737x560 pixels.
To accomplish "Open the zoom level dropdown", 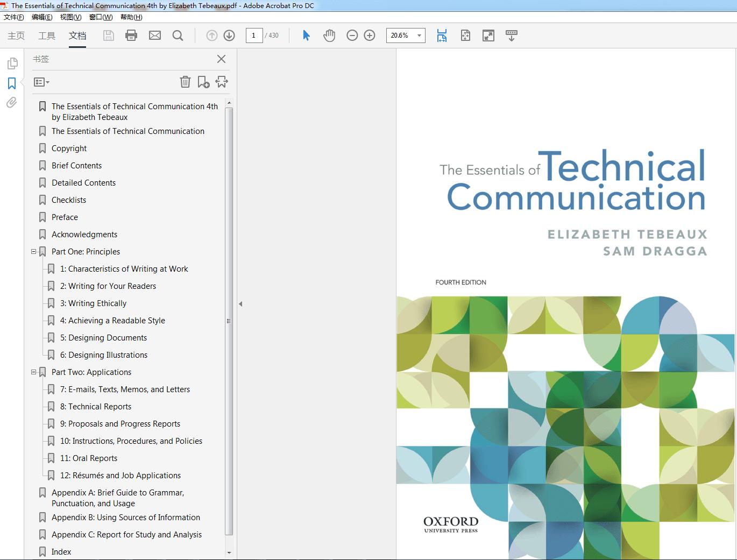I will tap(419, 36).
